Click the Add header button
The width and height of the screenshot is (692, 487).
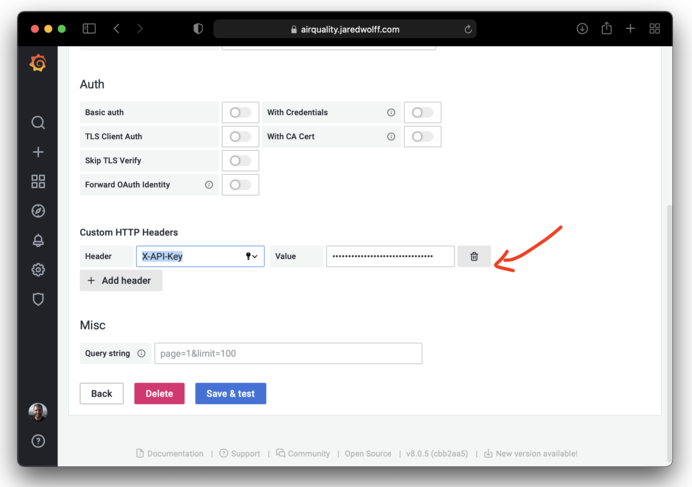pyautogui.click(x=120, y=281)
